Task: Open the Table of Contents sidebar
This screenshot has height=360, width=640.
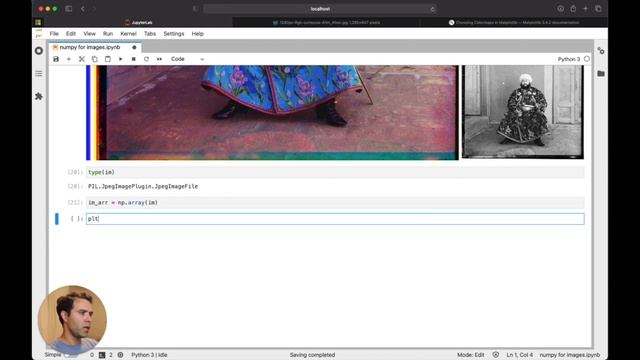Action: point(39,73)
